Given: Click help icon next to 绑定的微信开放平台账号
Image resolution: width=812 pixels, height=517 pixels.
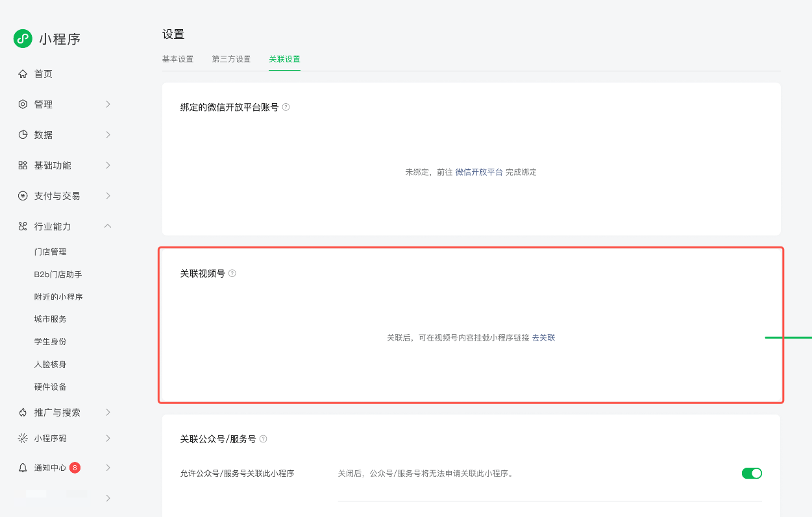Looking at the screenshot, I should pos(286,107).
